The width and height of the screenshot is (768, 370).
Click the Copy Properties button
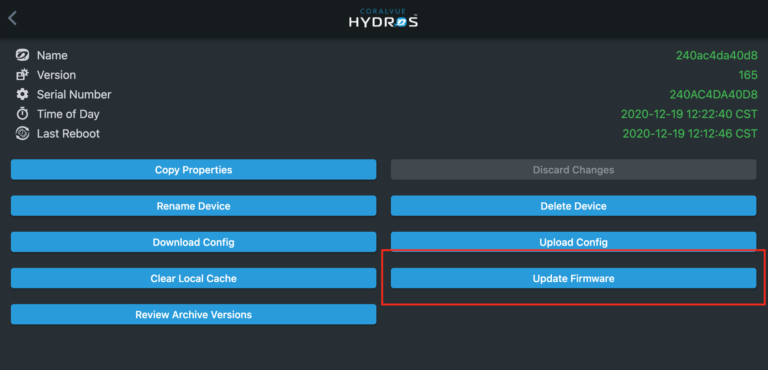193,170
